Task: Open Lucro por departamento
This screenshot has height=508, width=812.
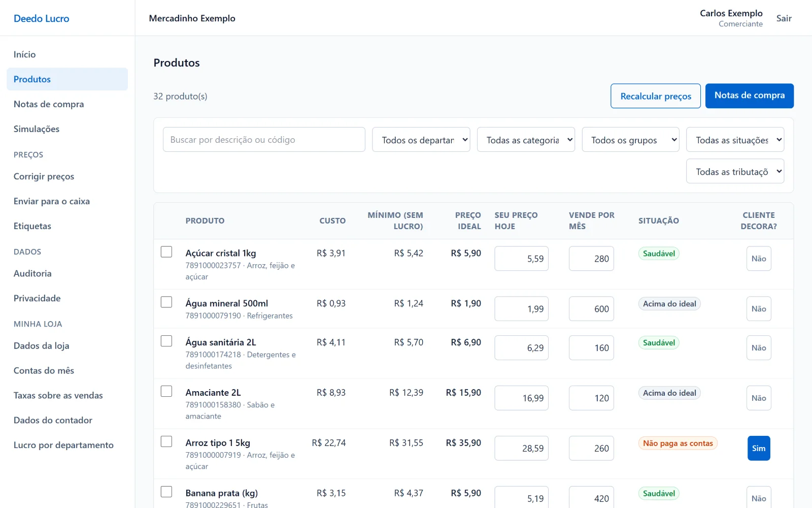Action: tap(67, 445)
